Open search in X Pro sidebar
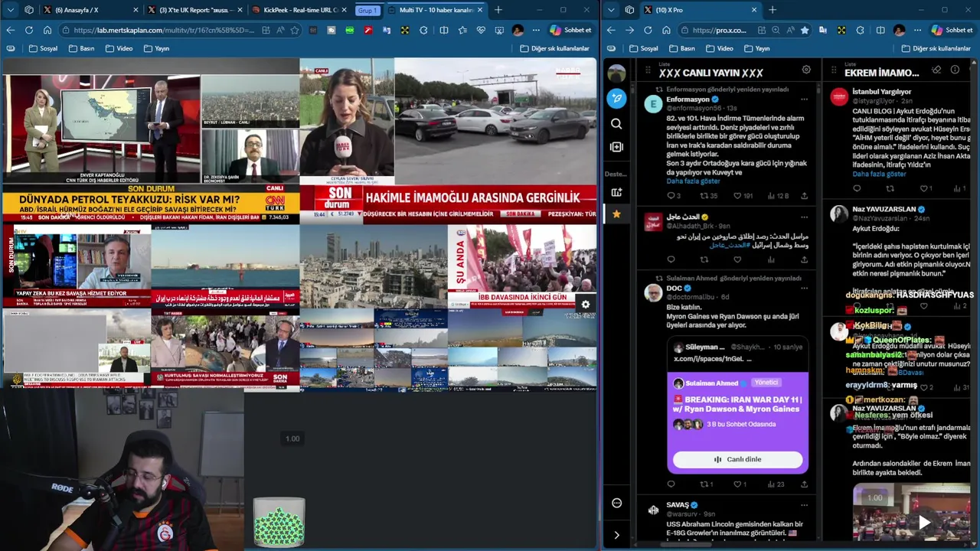The height and width of the screenshot is (551, 980). pyautogui.click(x=616, y=123)
